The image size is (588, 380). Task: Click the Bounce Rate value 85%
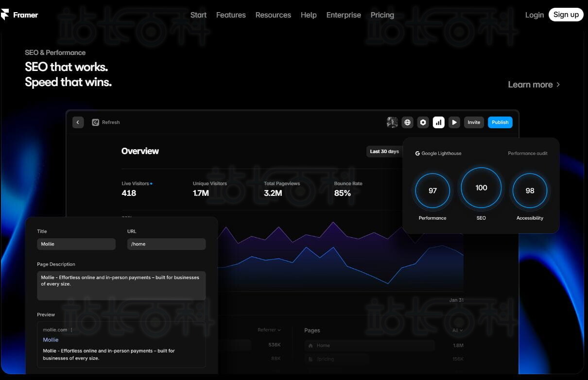pyautogui.click(x=343, y=193)
